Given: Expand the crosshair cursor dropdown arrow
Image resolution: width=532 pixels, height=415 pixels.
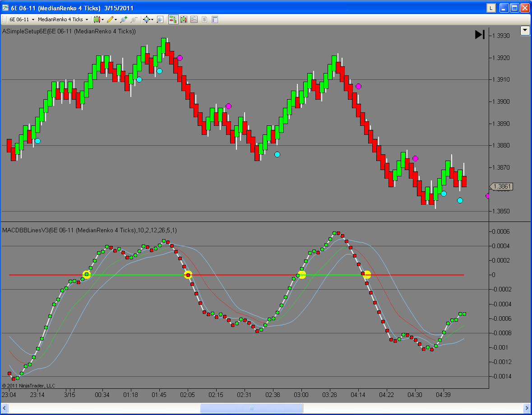Looking at the screenshot, I should pos(153,20).
